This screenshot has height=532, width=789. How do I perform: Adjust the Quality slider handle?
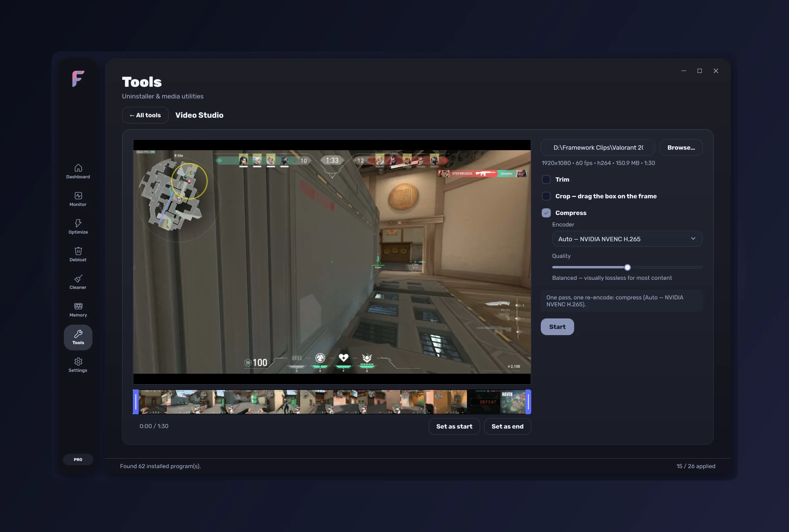(x=627, y=267)
